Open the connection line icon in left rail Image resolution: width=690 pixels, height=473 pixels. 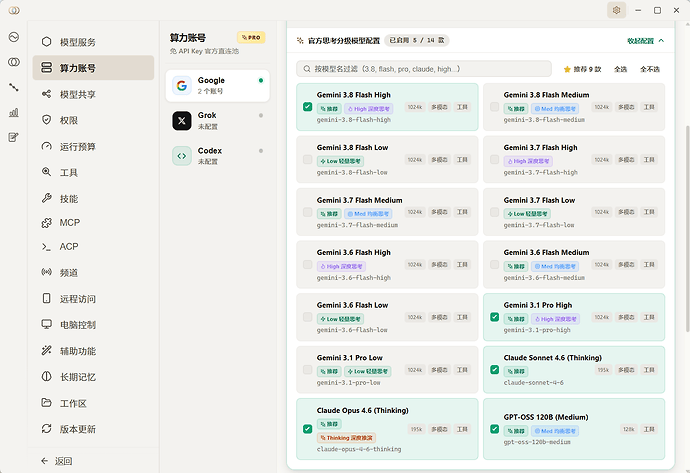tap(14, 87)
